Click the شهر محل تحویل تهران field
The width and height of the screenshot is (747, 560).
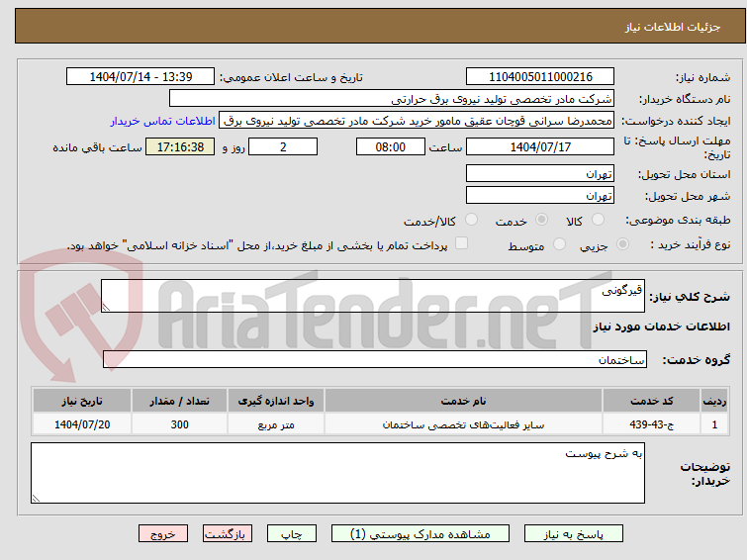coord(540,195)
